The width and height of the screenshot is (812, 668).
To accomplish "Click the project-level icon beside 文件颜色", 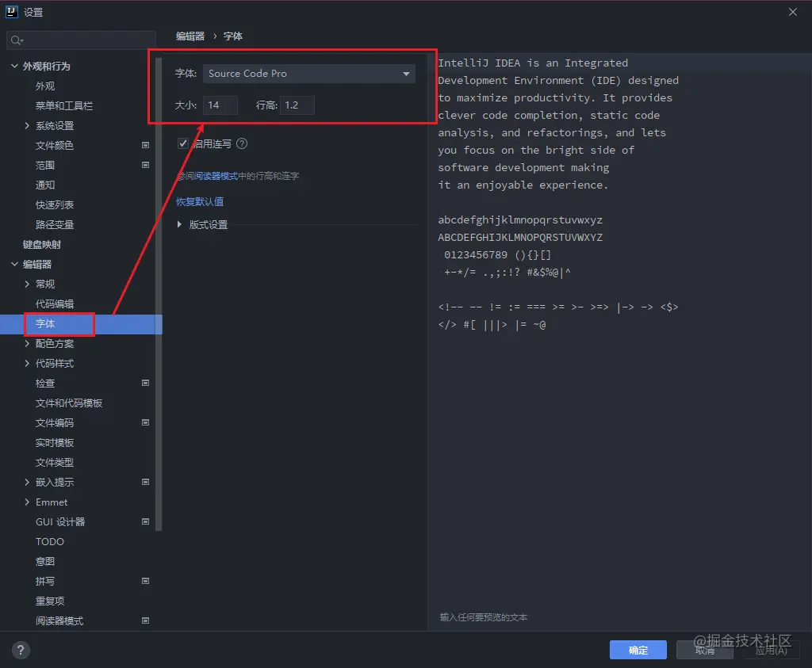I will tap(146, 145).
